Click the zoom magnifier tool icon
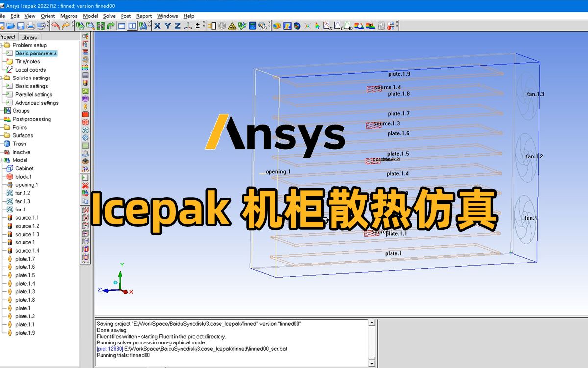This screenshot has width=588, height=368. click(90, 26)
